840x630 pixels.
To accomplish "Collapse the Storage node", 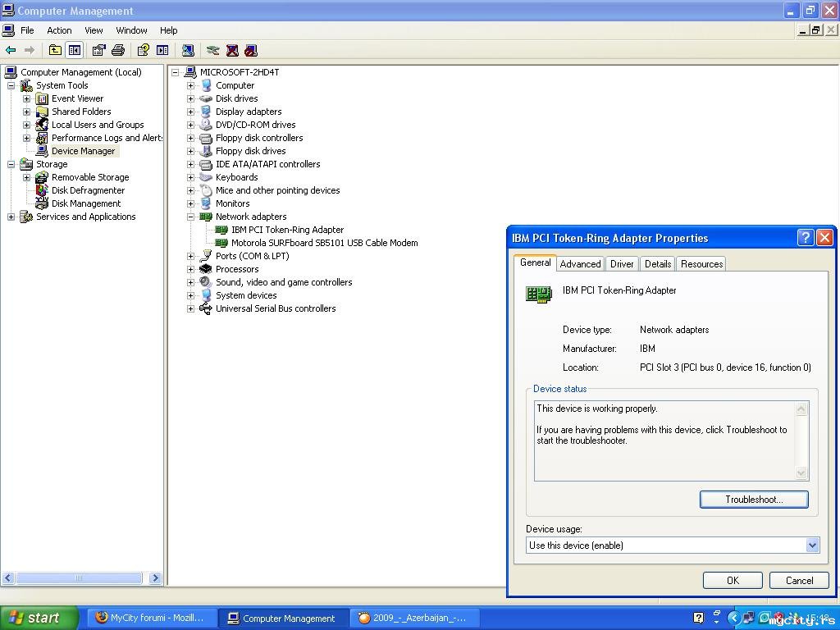I will [x=11, y=164].
